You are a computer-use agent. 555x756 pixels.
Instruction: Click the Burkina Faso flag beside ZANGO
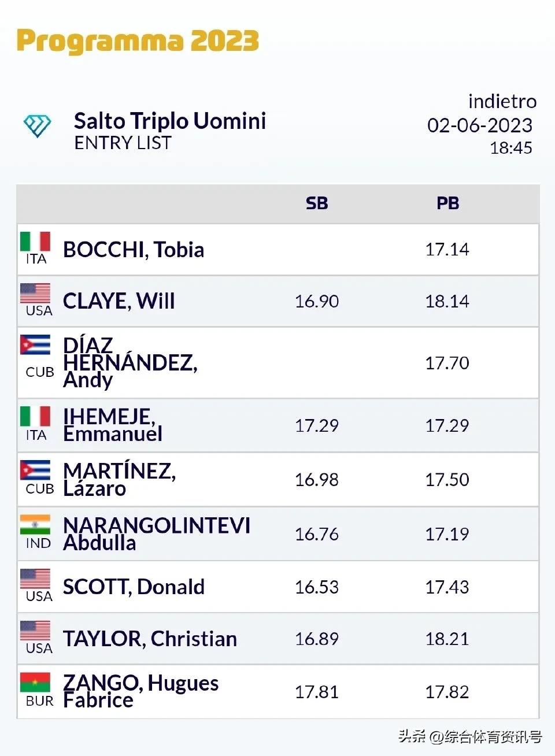pos(35,683)
